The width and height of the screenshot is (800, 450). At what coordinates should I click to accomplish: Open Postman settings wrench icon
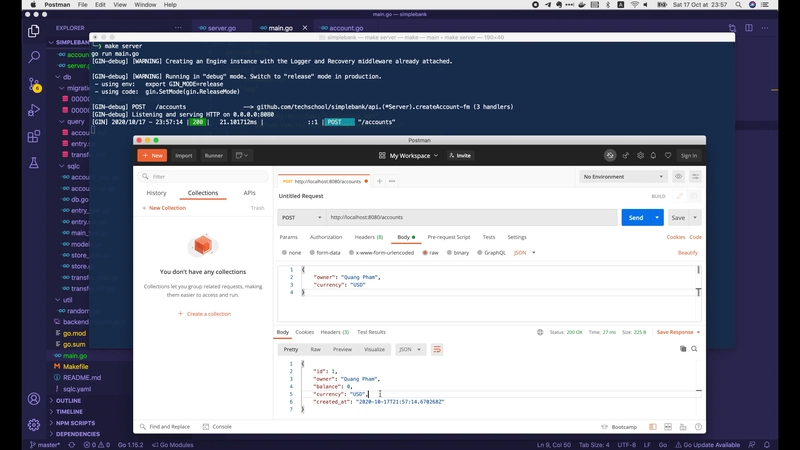642,155
